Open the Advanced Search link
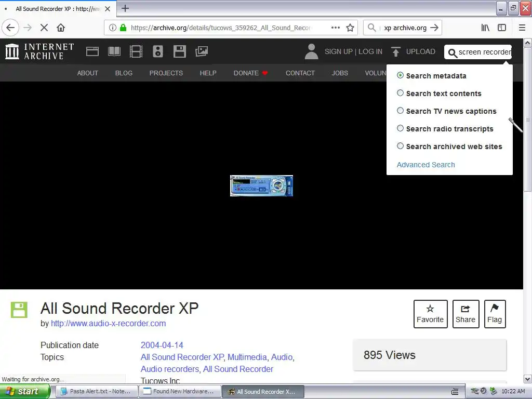The image size is (532, 399). click(426, 165)
